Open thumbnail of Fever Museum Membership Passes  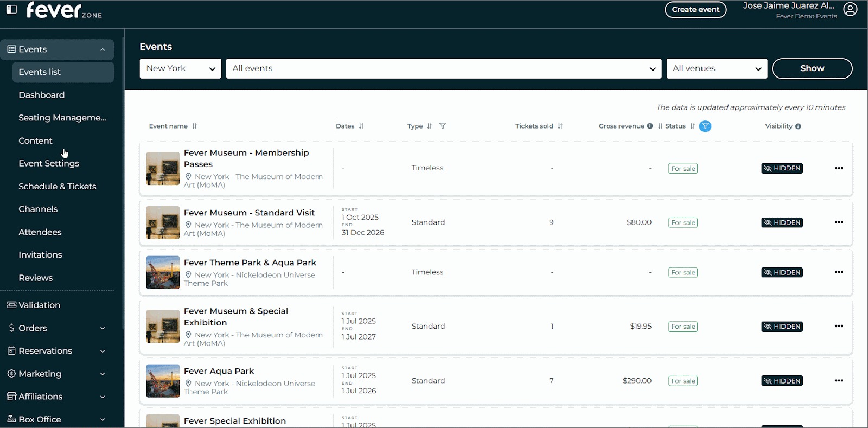(163, 168)
